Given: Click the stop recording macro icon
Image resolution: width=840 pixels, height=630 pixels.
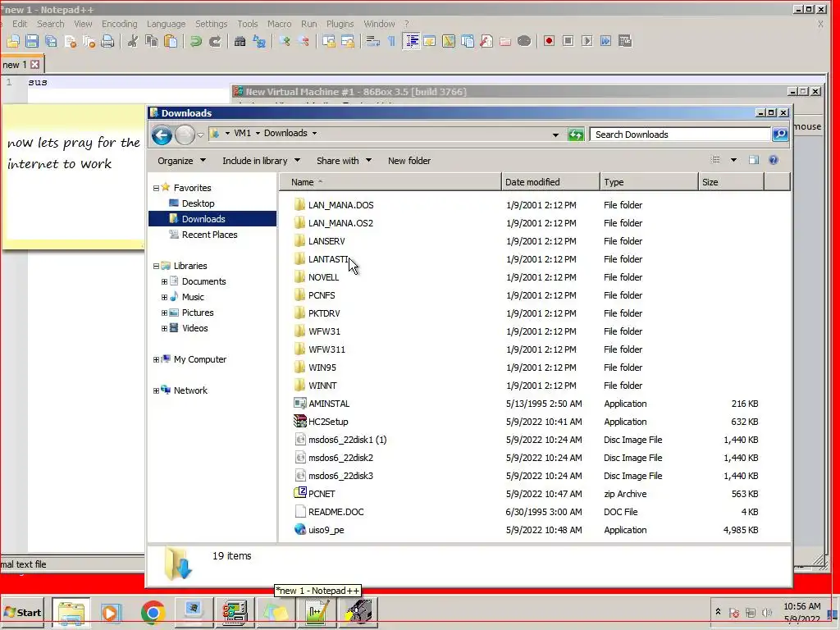Looking at the screenshot, I should 568,41.
